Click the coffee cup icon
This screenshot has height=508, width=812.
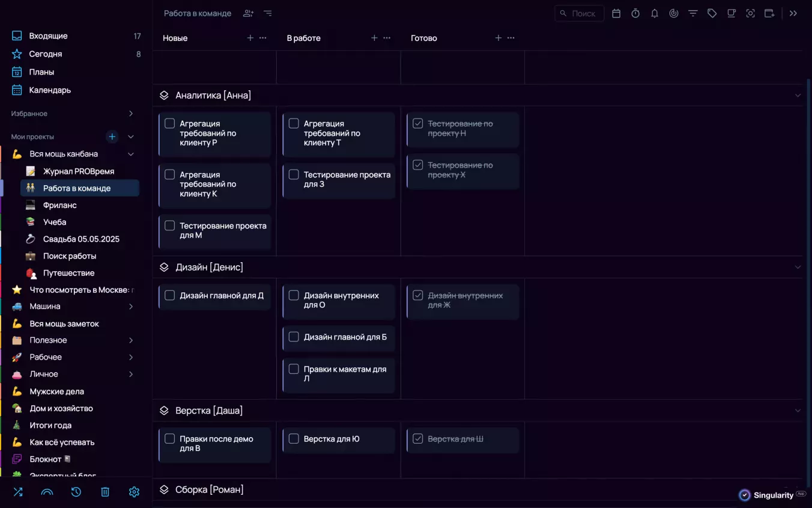[x=732, y=13]
